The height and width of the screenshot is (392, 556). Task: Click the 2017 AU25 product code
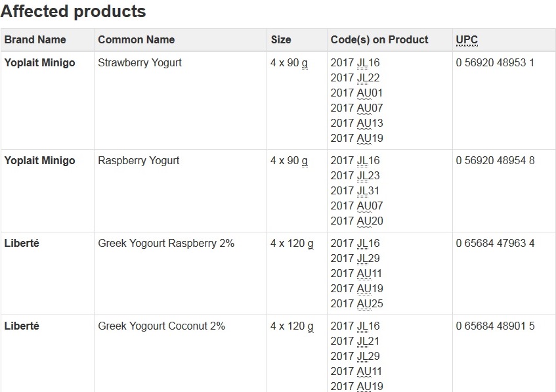pos(356,304)
